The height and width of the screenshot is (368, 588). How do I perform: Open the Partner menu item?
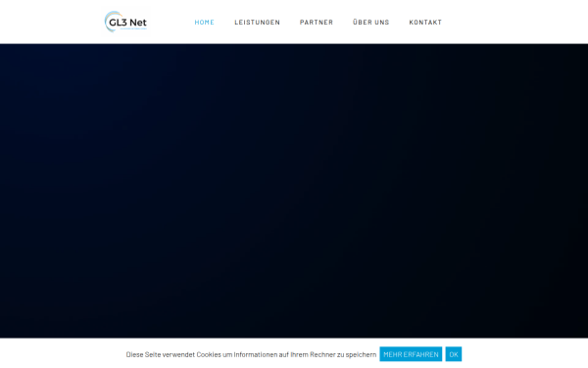317,23
